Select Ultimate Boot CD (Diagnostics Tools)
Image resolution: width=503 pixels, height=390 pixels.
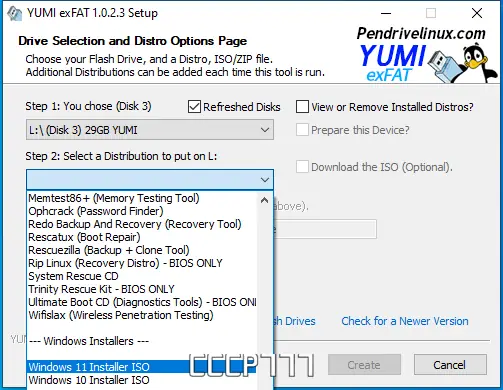point(143,302)
